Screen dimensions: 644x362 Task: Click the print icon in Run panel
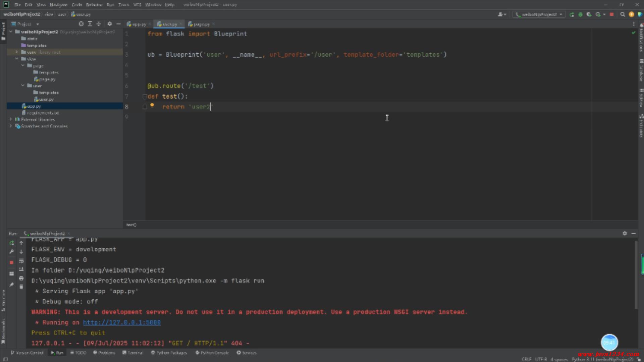pos(21,278)
